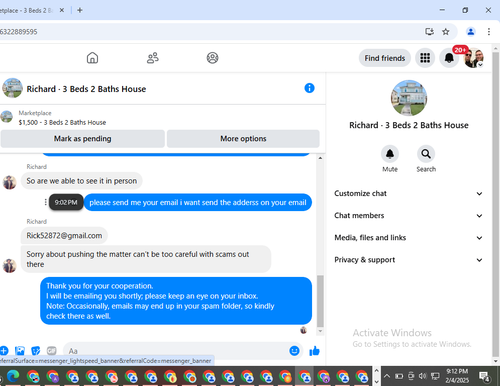Click the 'please send me your email' blue message
The height and width of the screenshot is (386, 500).
pyautogui.click(x=198, y=202)
